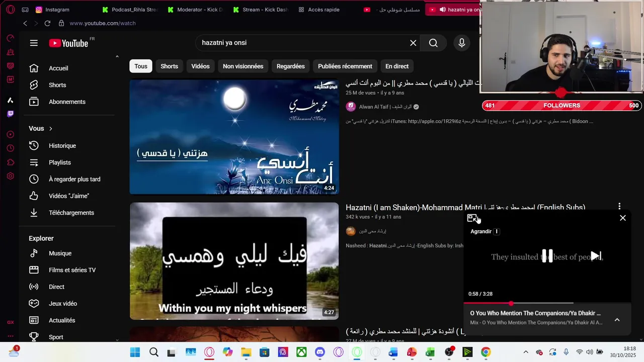Expand the miniplayer with Agrandir icon
Viewport: 644px width, 362px height.
click(472, 218)
